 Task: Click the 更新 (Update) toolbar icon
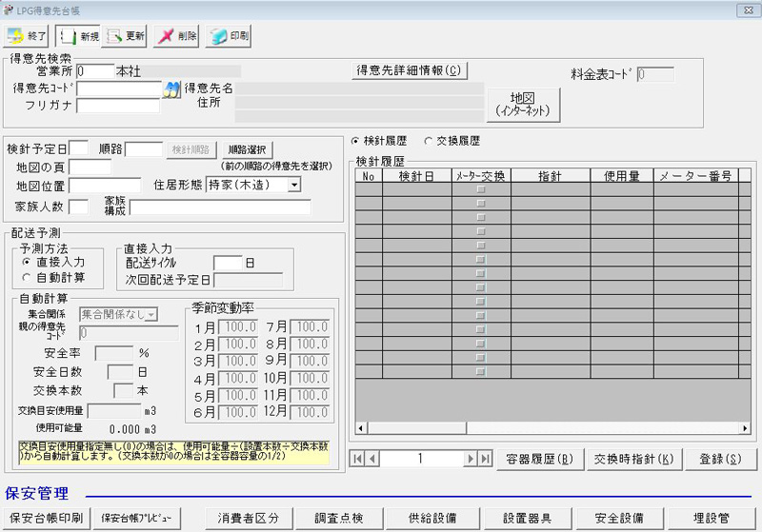point(126,36)
